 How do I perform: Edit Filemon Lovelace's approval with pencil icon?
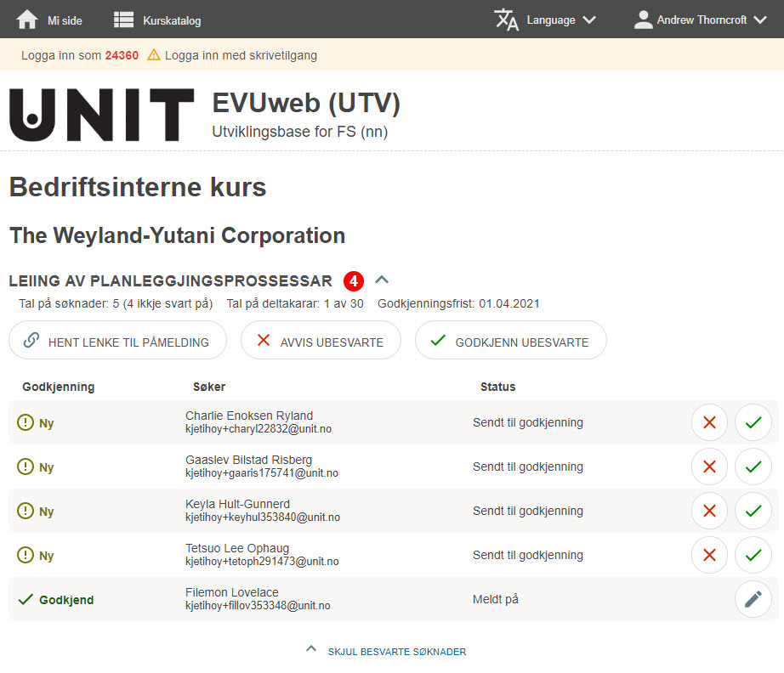pyautogui.click(x=753, y=599)
